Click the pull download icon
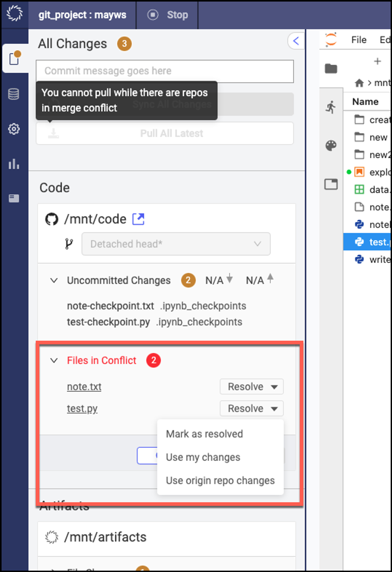This screenshot has height=572, width=392. click(53, 133)
